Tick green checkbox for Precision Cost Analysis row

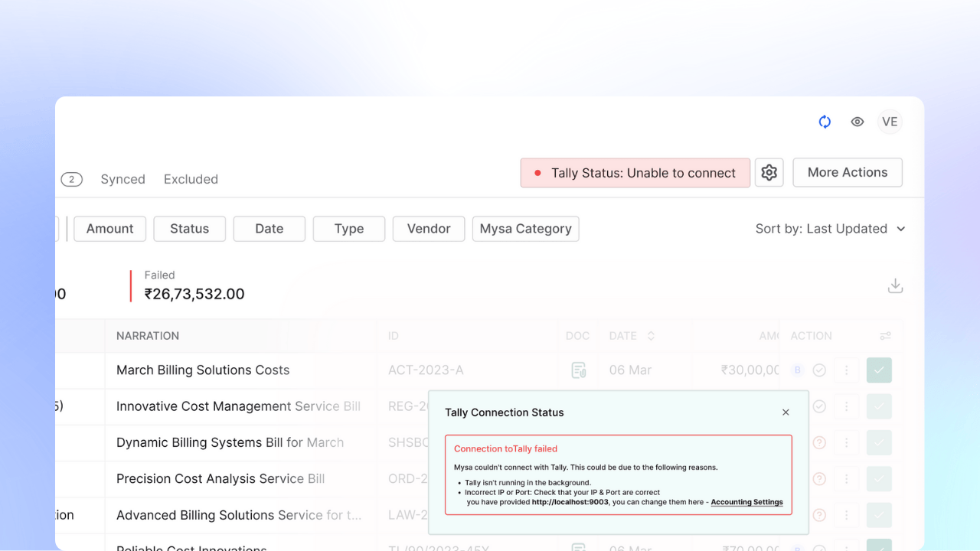(879, 479)
